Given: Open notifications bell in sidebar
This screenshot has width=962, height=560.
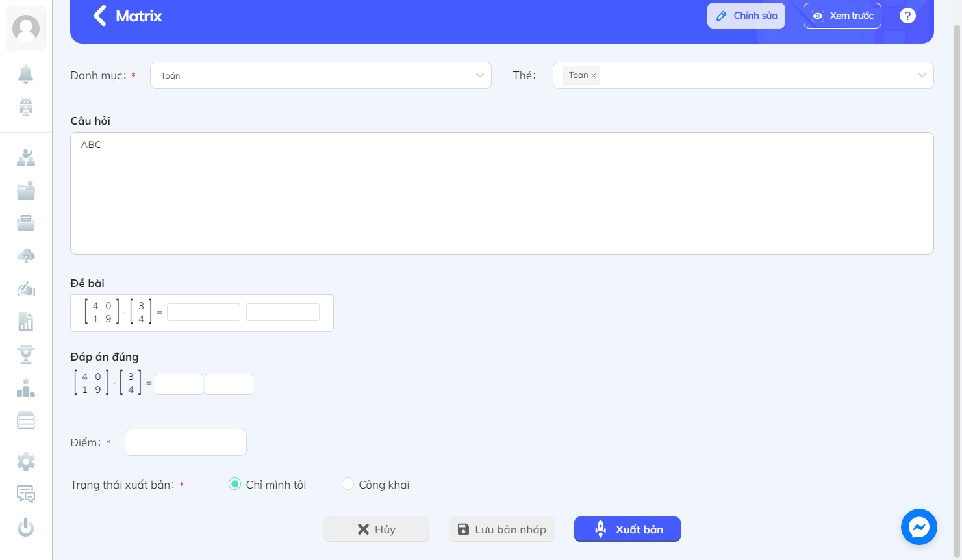Looking at the screenshot, I should coord(26,74).
